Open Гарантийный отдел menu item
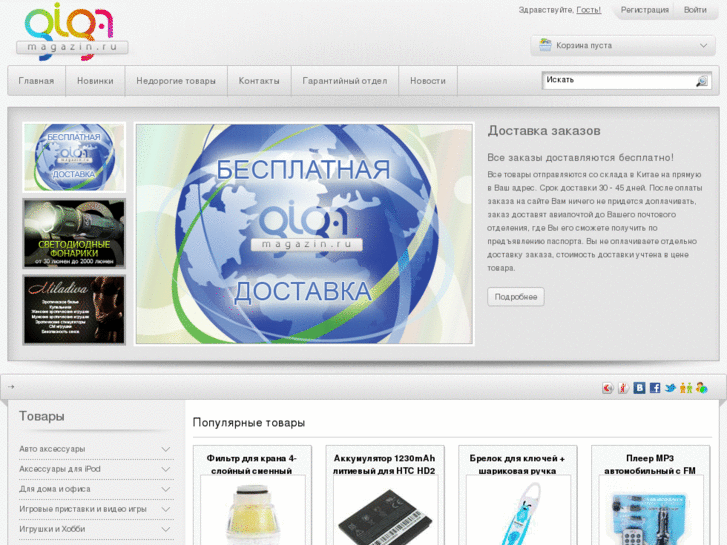727x545 pixels. tap(344, 81)
